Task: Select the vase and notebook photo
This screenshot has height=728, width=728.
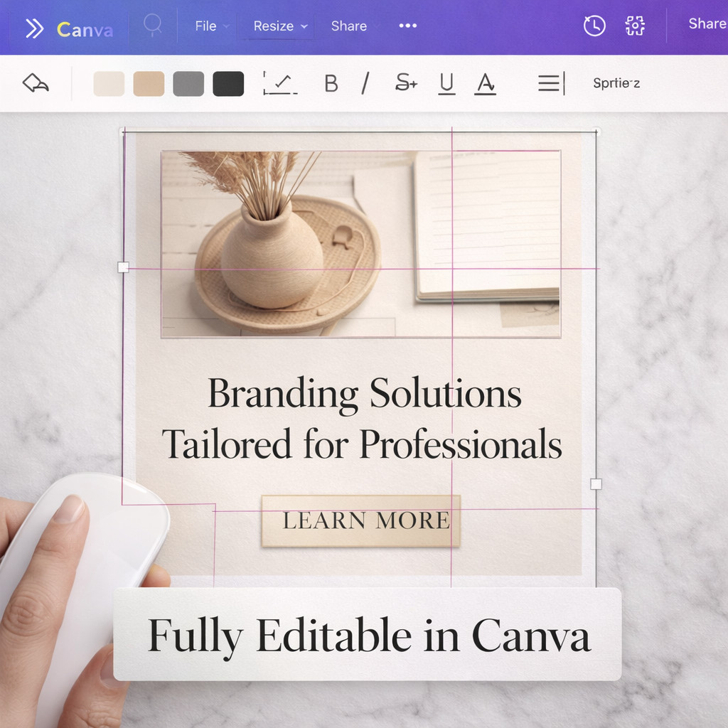Action: tap(360, 244)
